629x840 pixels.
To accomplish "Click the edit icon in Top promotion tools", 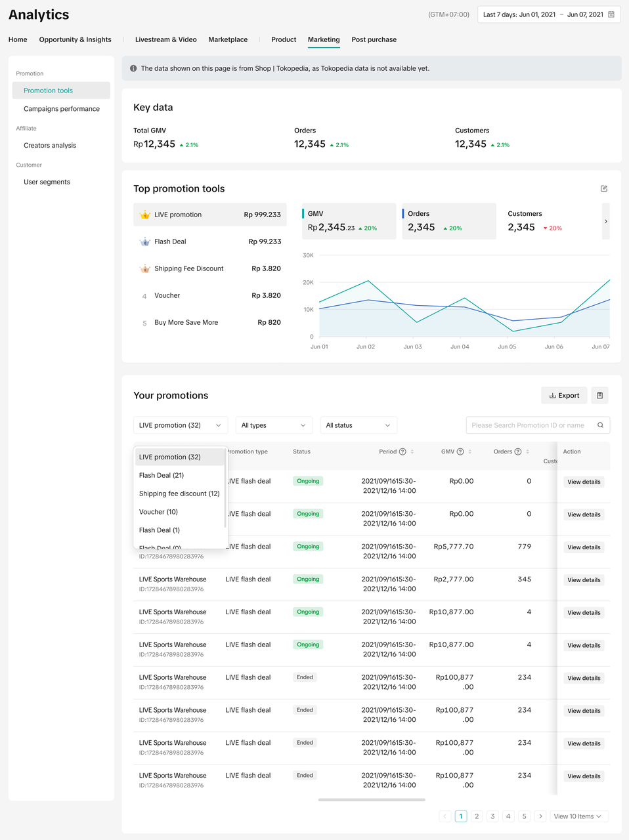I will pos(604,188).
